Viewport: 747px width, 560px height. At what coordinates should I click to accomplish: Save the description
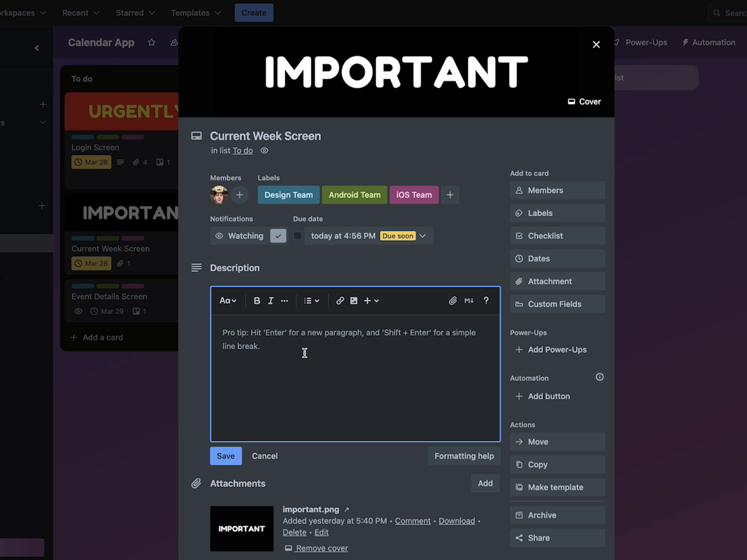[226, 456]
